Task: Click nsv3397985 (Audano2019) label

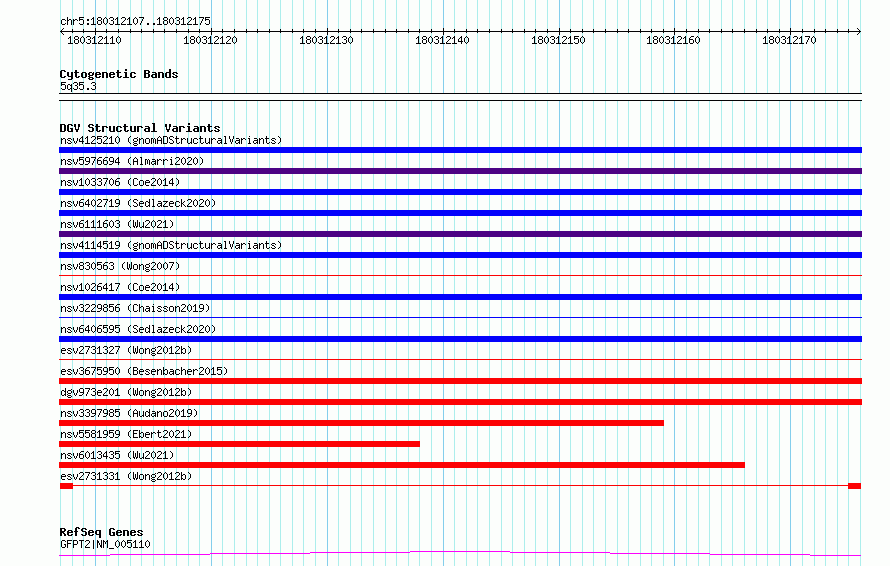Action: pos(129,413)
